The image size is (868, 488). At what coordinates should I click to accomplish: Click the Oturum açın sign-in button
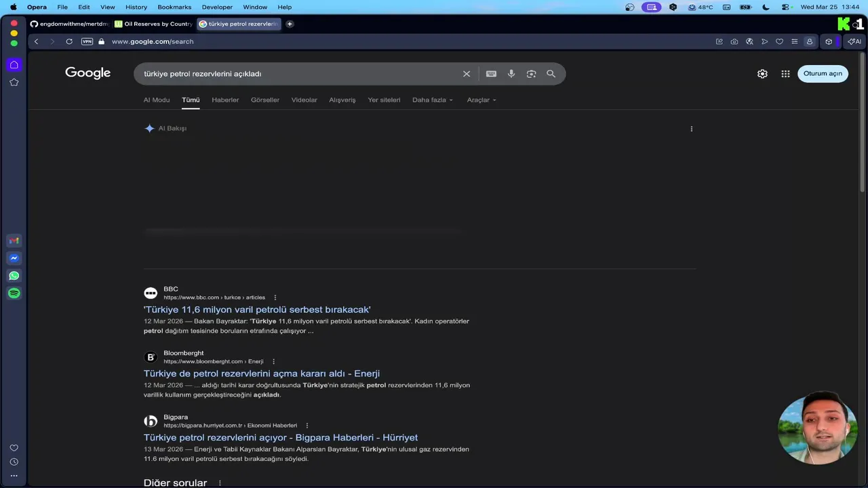[823, 74]
